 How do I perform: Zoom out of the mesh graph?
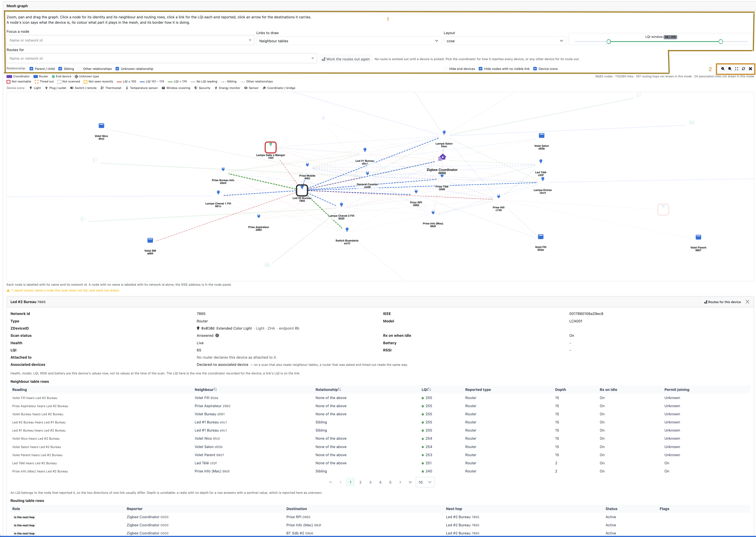coord(729,69)
